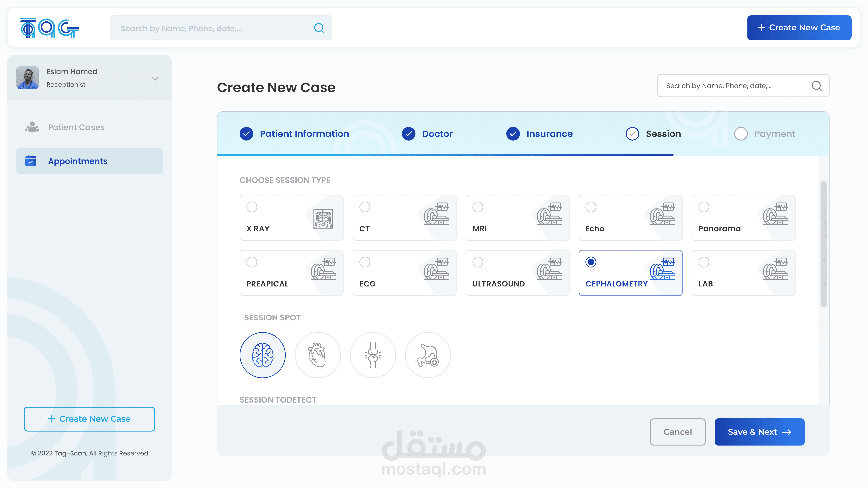Click the session form vertical scrollbar
Viewport: 868px width, 488px height.
pos(823,244)
